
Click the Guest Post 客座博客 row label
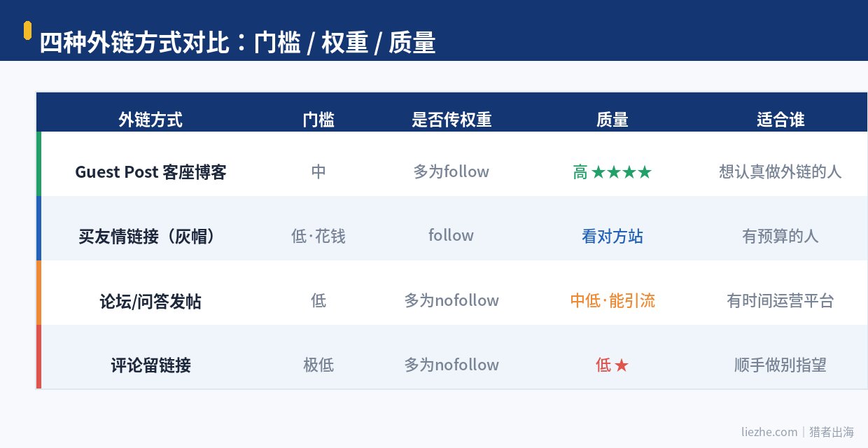click(150, 172)
